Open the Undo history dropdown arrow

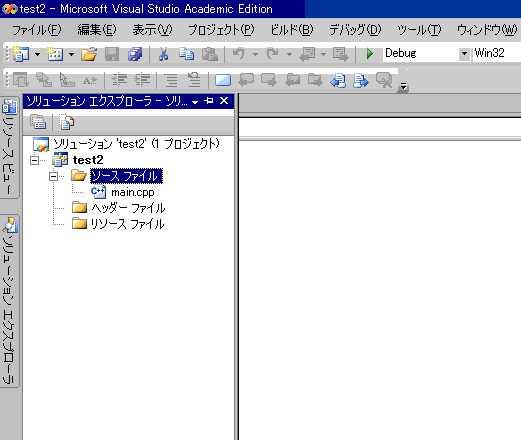255,54
